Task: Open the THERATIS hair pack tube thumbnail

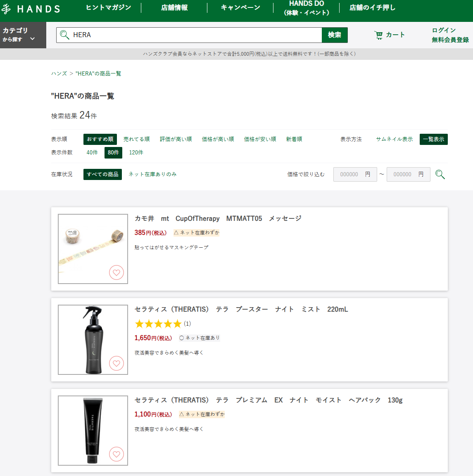Action: 93,431
